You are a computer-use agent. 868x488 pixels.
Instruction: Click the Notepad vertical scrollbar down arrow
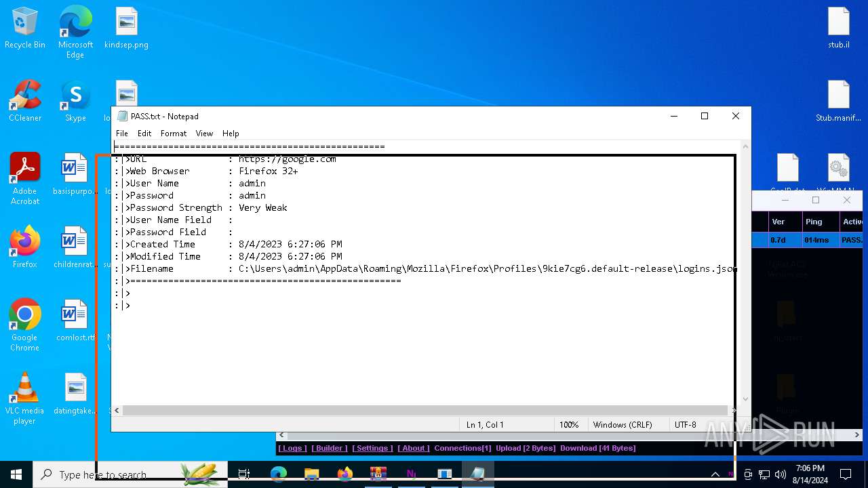(745, 399)
